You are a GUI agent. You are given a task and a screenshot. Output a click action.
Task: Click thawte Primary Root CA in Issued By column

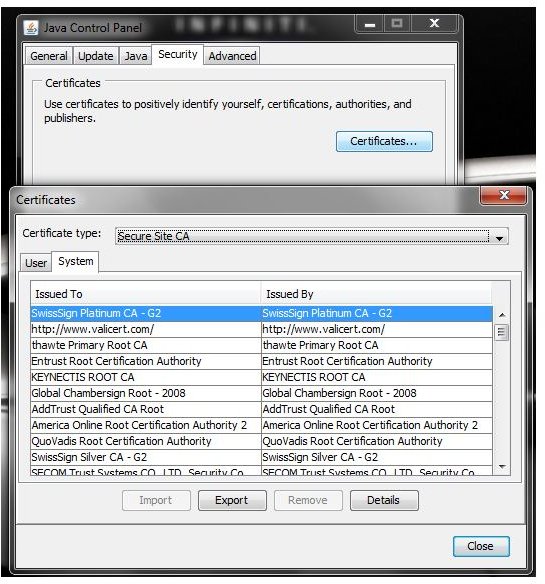[377, 345]
